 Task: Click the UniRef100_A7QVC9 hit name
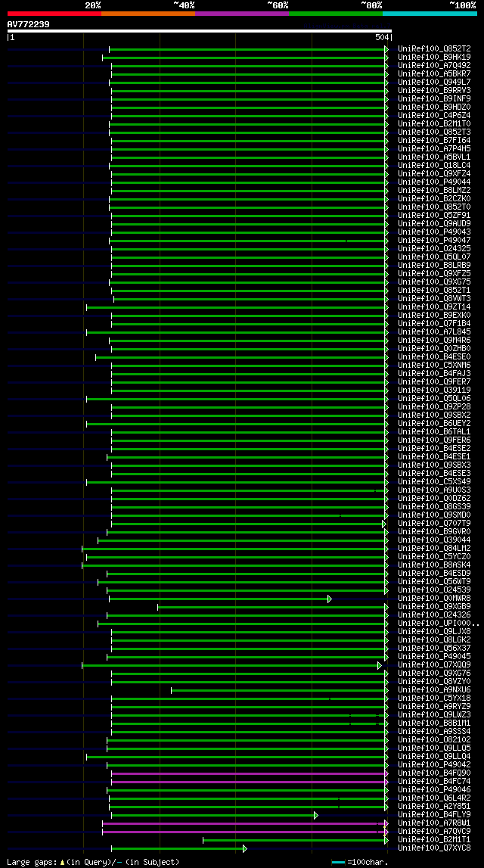[x=434, y=832]
